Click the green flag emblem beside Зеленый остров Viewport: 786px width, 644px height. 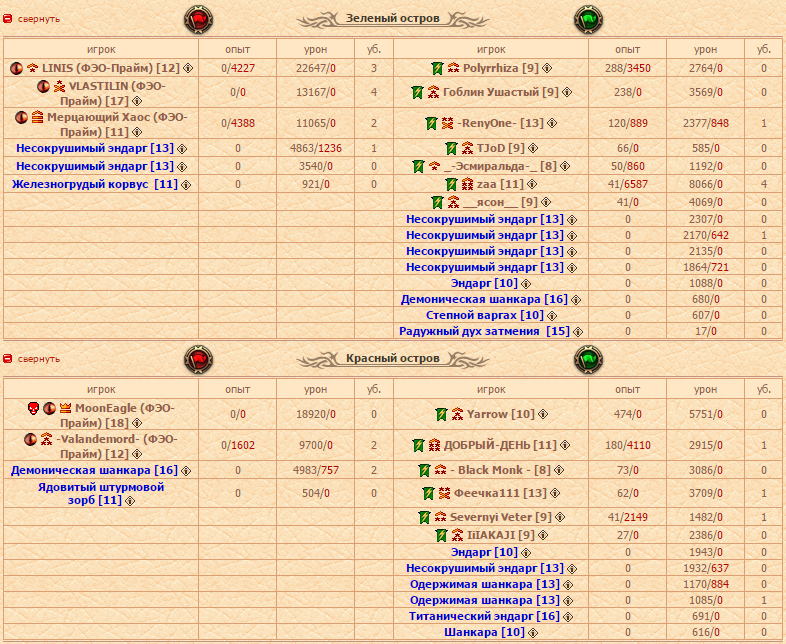click(x=588, y=20)
